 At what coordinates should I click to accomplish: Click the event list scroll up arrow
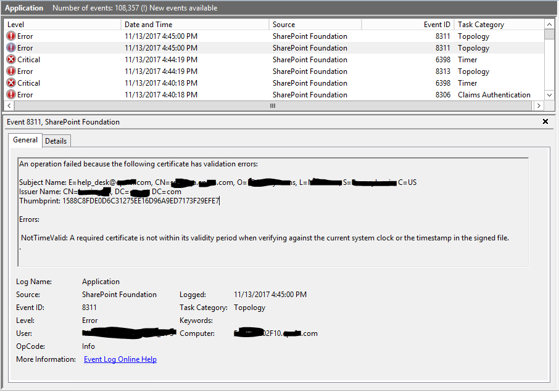(x=549, y=24)
